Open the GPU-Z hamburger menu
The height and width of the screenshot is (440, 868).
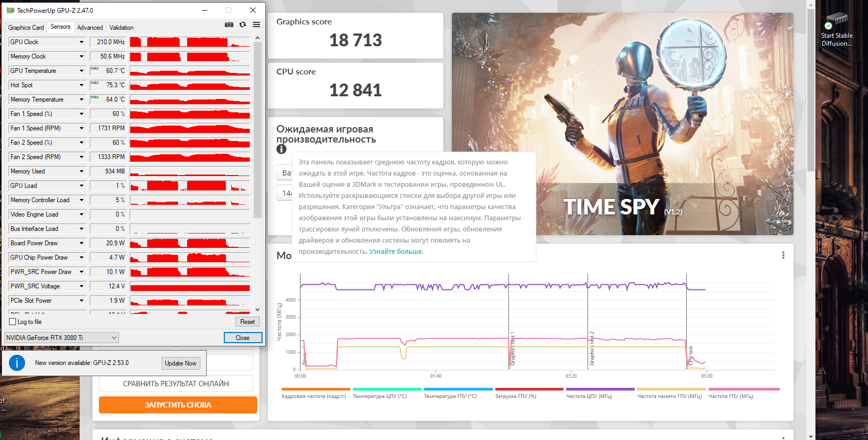[256, 24]
